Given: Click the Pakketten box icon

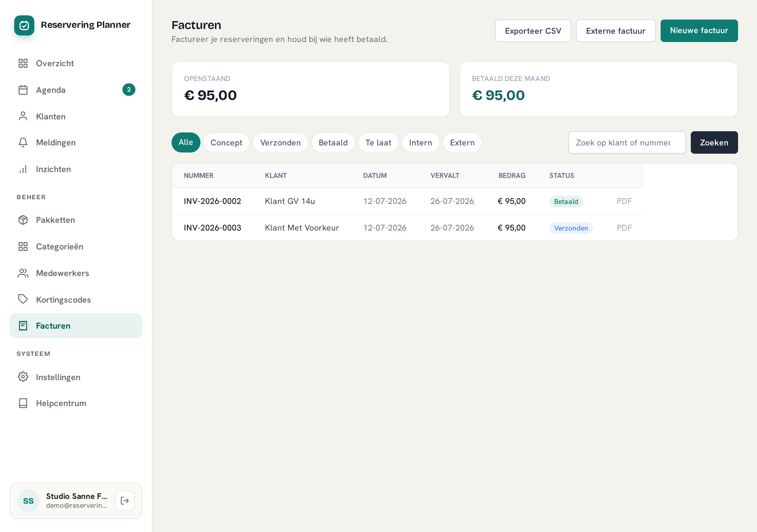Looking at the screenshot, I should tap(23, 220).
